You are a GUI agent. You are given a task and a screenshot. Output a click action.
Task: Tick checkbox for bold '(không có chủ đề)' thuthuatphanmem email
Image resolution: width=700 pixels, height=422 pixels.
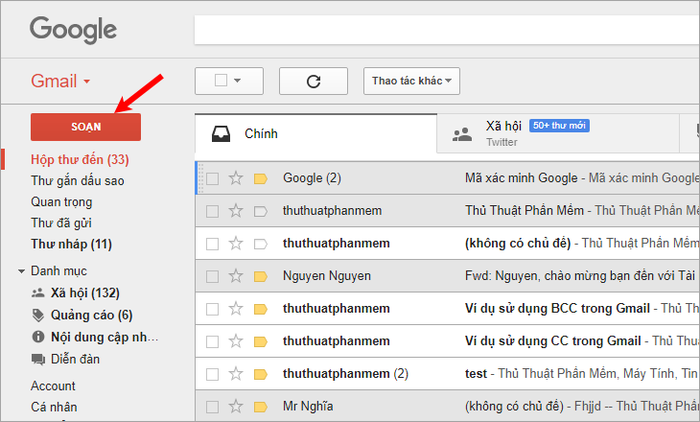212,244
